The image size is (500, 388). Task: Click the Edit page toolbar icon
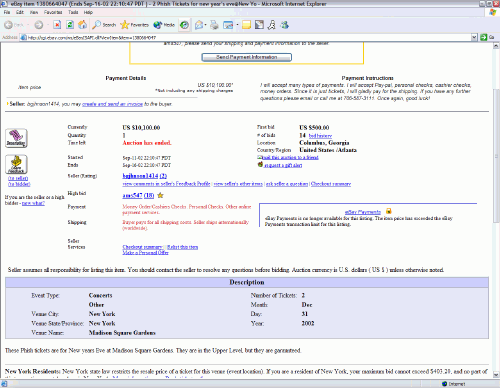pos(228,25)
